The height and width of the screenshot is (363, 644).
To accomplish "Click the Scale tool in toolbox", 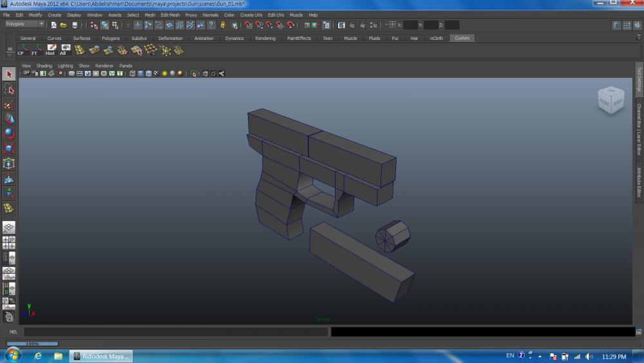I will 9,149.
